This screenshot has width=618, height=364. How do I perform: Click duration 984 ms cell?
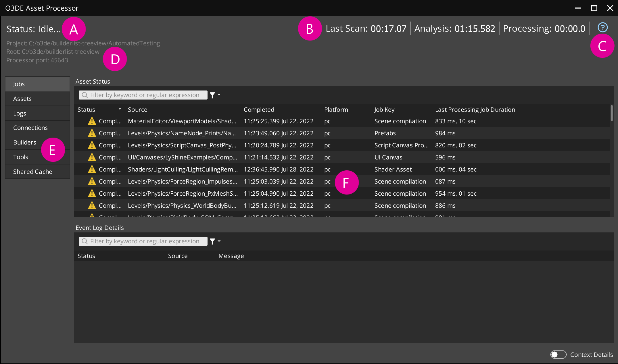click(445, 133)
